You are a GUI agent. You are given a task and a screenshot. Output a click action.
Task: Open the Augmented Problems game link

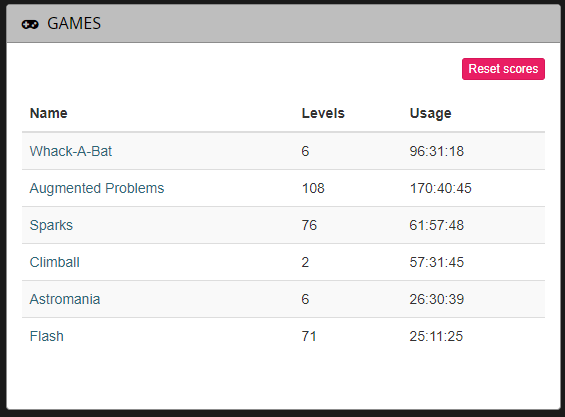[x=97, y=188]
